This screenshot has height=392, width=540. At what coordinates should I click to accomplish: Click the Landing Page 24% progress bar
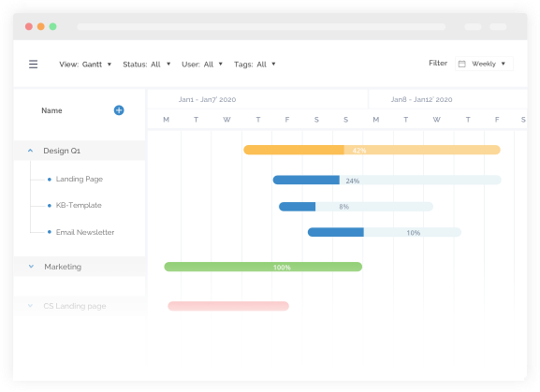tap(387, 180)
